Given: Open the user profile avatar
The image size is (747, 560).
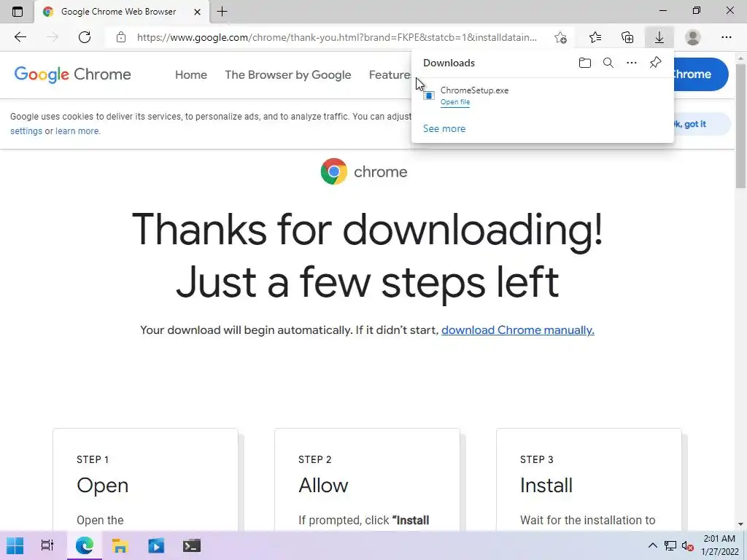Looking at the screenshot, I should (693, 37).
